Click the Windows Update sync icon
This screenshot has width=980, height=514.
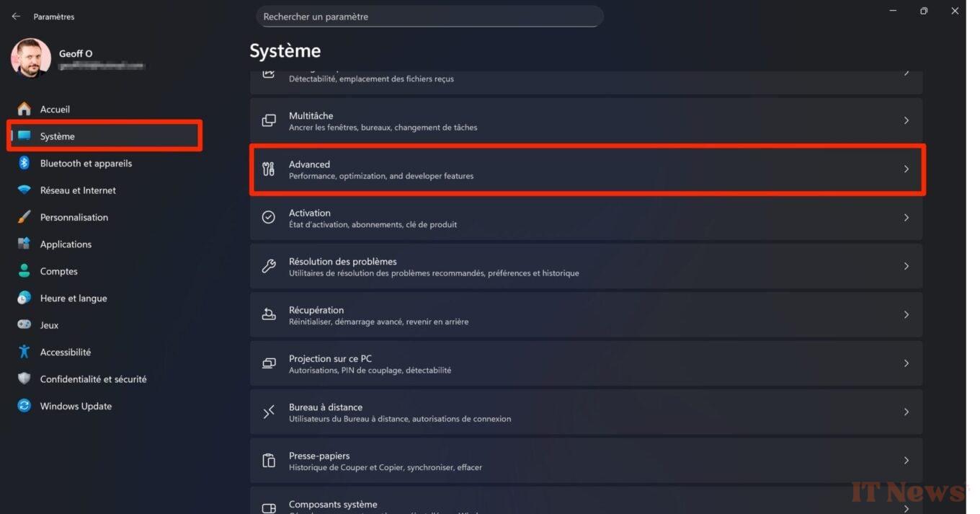point(24,406)
